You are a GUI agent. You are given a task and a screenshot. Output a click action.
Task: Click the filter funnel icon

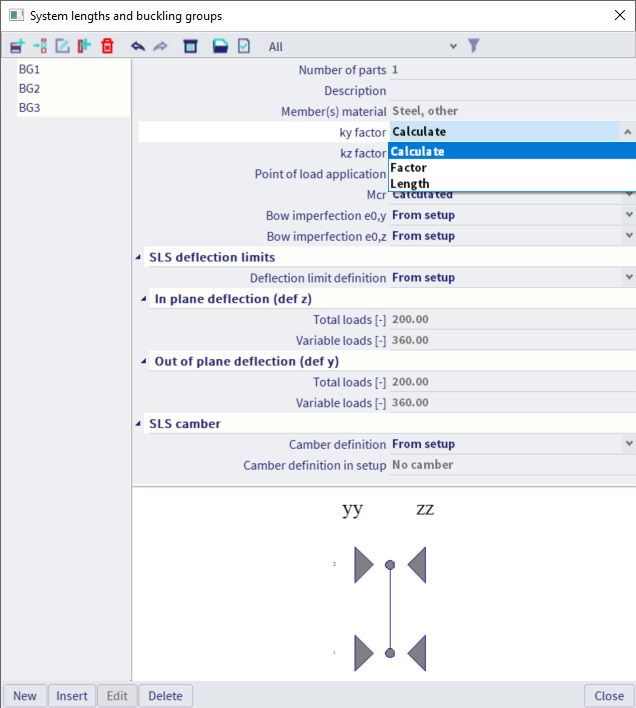(x=474, y=46)
